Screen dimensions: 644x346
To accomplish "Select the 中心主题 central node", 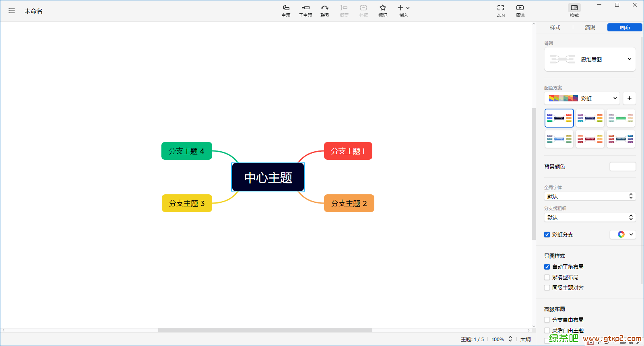I will (x=268, y=177).
